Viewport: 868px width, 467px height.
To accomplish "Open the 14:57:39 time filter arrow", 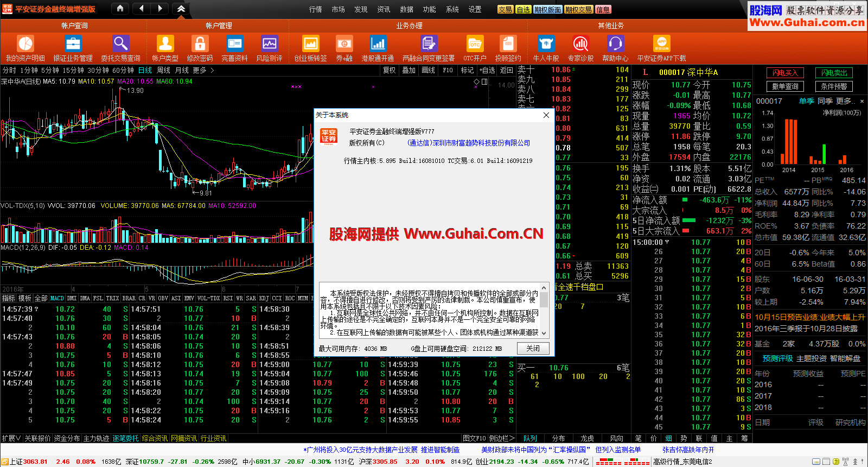I will coord(36,309).
